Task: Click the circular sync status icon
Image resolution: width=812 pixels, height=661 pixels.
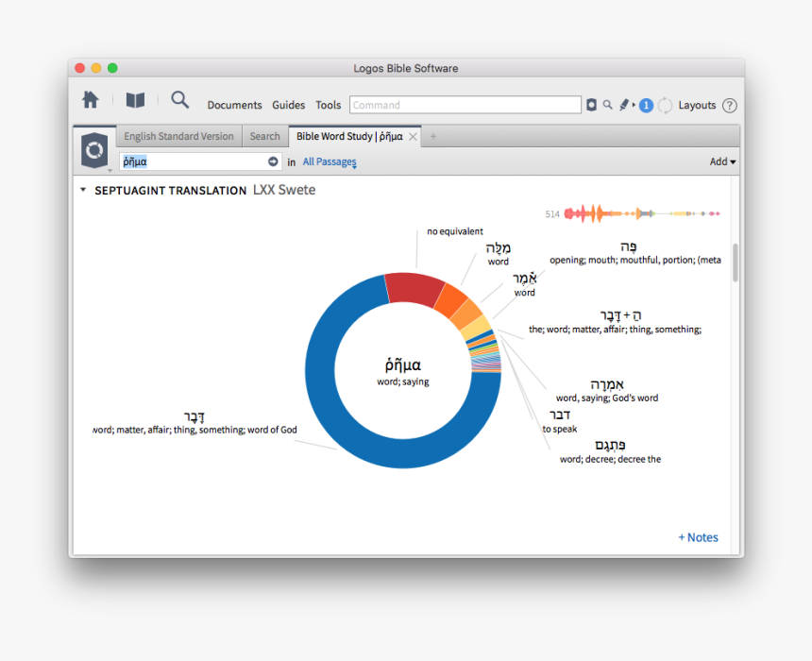Action: point(665,106)
